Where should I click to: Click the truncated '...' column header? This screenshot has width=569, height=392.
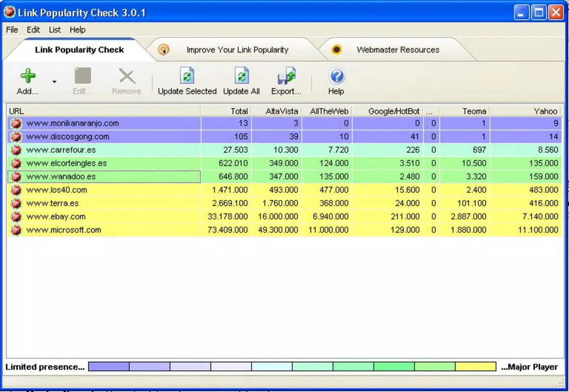click(431, 111)
